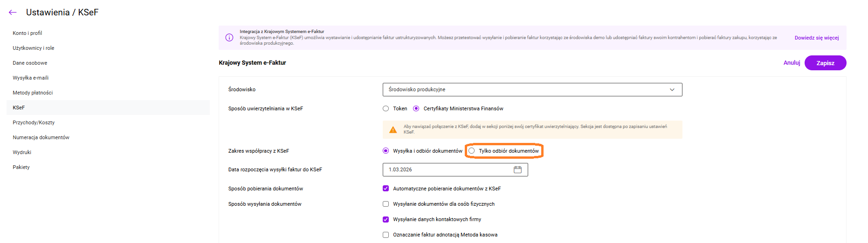
Task: Select Wysyłka i odbiór dokumentów option
Action: click(386, 151)
